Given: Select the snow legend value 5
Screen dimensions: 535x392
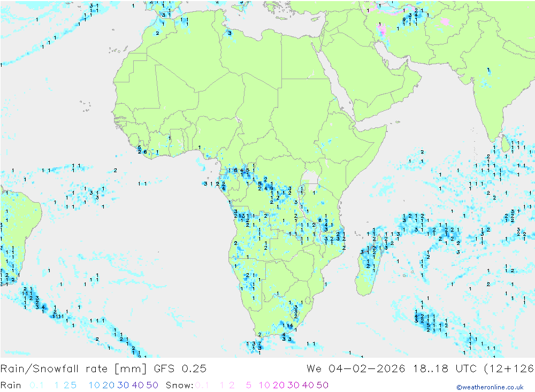Looking at the screenshot, I should (x=249, y=385).
